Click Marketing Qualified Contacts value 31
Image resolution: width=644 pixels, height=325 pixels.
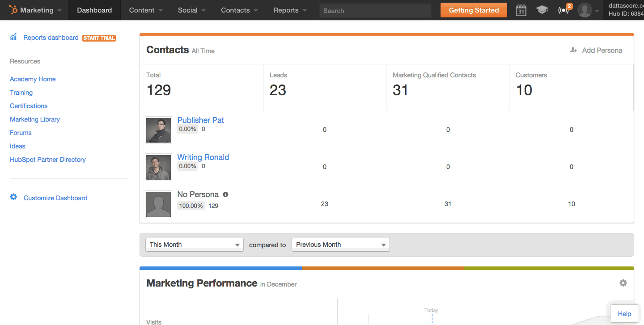click(x=400, y=90)
